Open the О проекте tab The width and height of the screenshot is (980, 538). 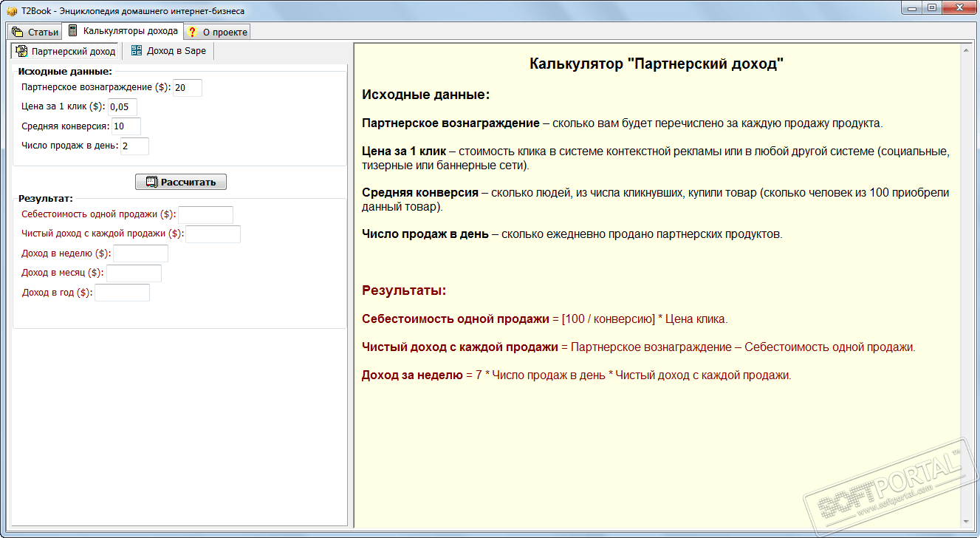[216, 32]
